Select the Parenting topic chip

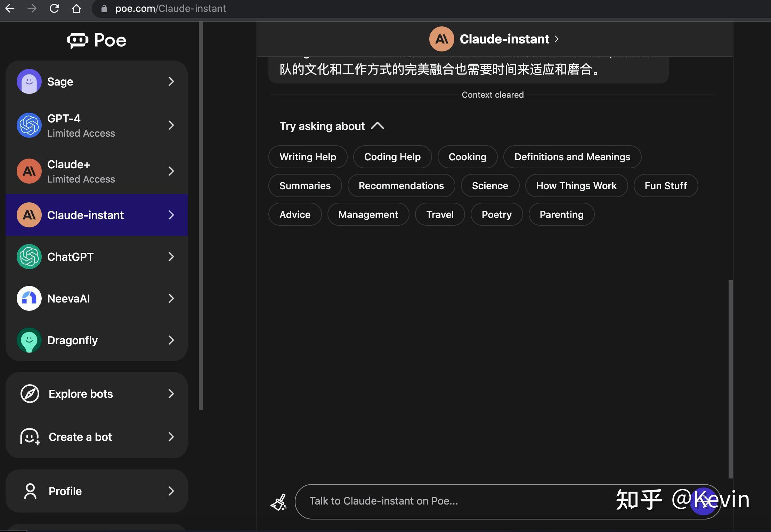click(561, 215)
